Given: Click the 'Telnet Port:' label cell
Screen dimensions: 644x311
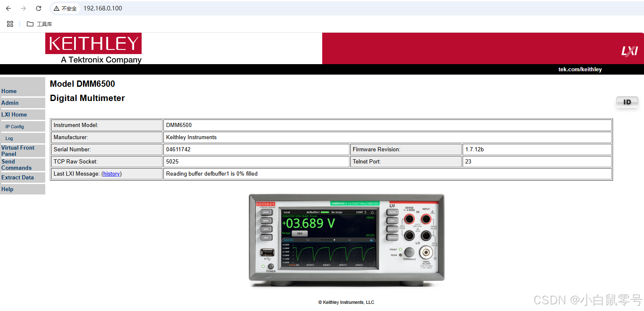Looking at the screenshot, I should click(406, 161).
